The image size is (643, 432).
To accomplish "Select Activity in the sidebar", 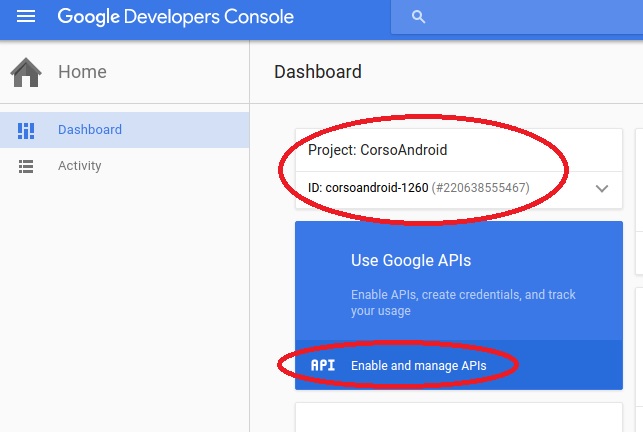I will pyautogui.click(x=124, y=166).
